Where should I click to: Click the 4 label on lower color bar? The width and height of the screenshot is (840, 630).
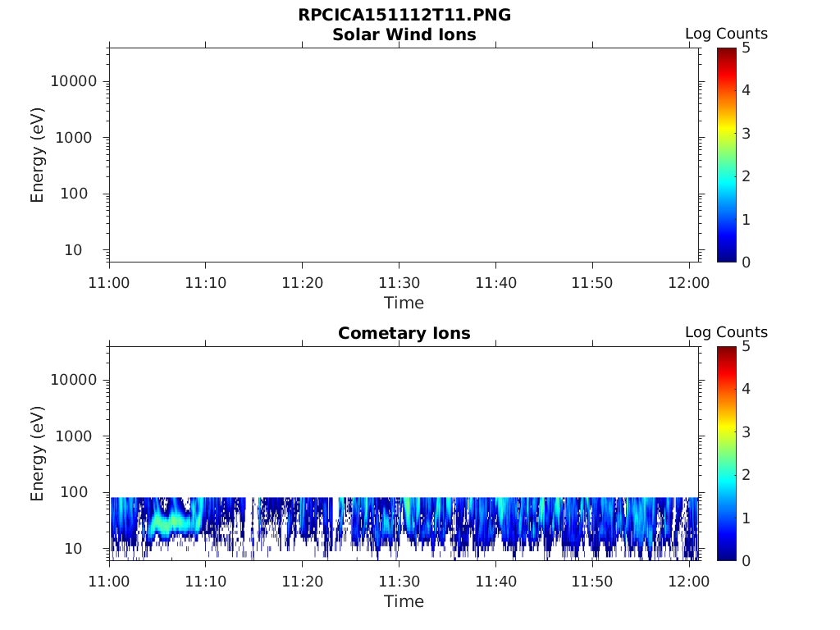(x=746, y=388)
